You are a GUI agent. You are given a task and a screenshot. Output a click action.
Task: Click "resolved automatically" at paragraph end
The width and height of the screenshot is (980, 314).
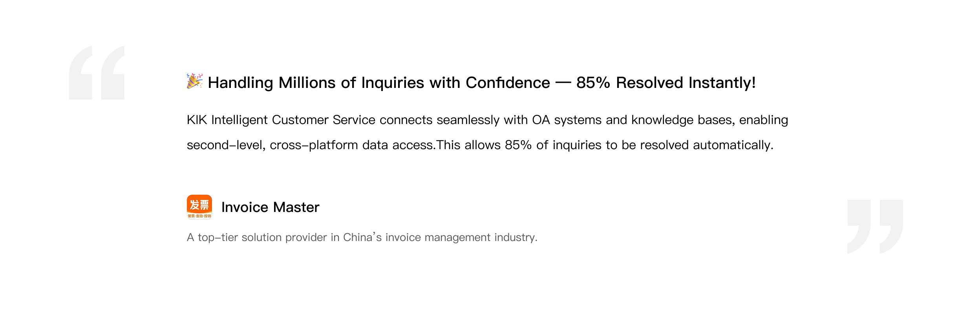tap(707, 145)
